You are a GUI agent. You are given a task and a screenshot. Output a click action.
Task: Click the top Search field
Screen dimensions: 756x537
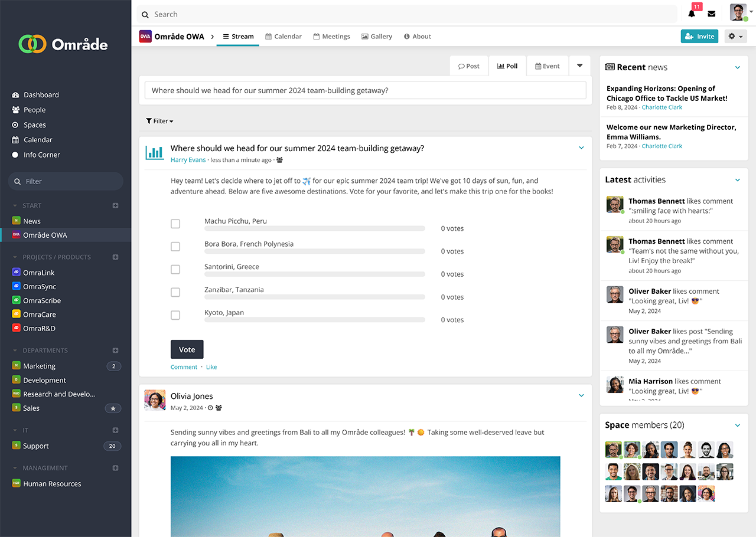[408, 14]
